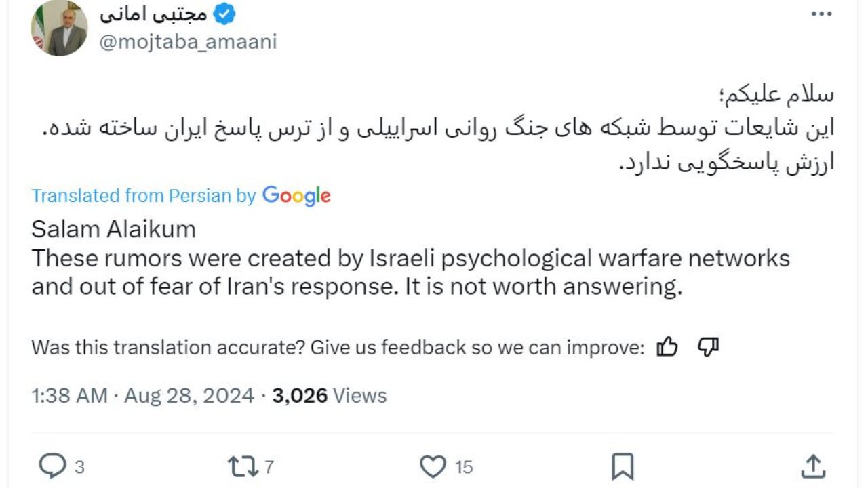Click the Google logo
Image resolution: width=868 pixels, height=488 pixels.
click(x=296, y=196)
